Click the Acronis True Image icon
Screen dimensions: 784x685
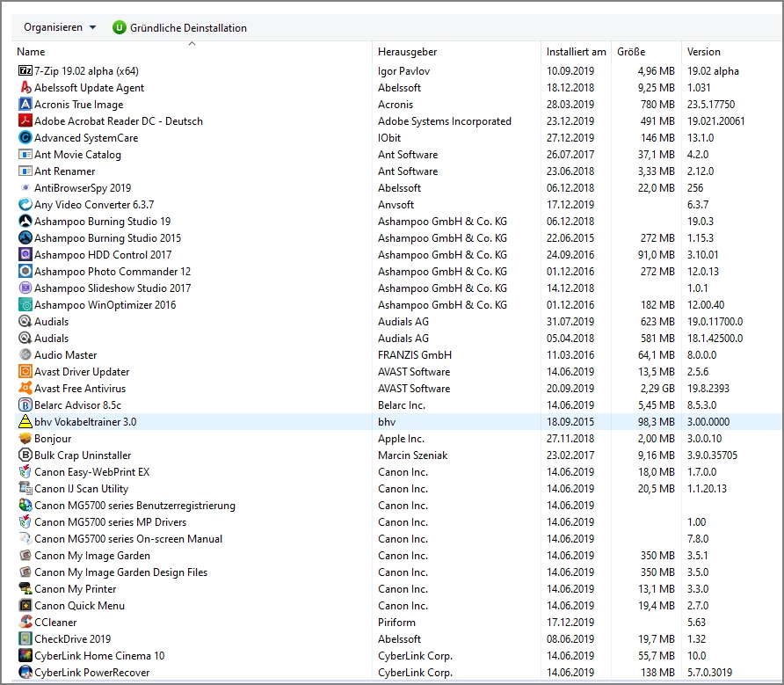(25, 104)
